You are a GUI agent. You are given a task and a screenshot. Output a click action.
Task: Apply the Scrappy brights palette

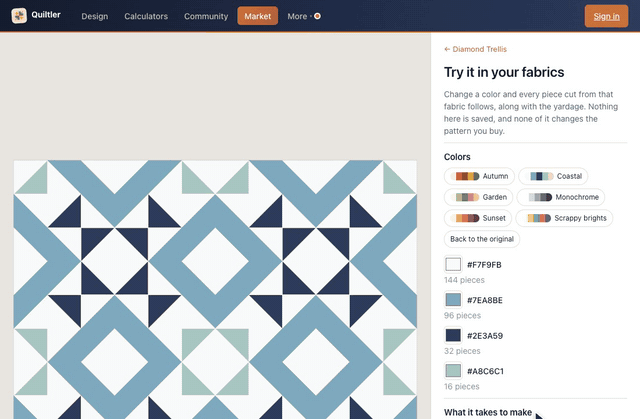[x=564, y=218]
